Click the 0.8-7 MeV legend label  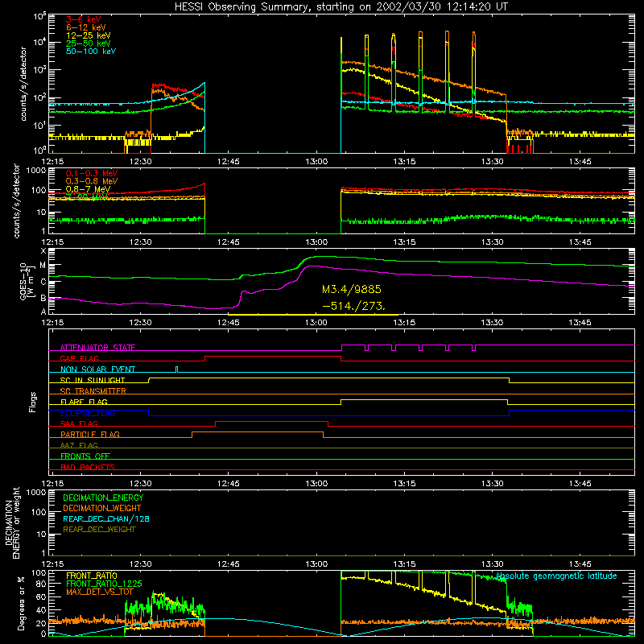tap(88, 189)
